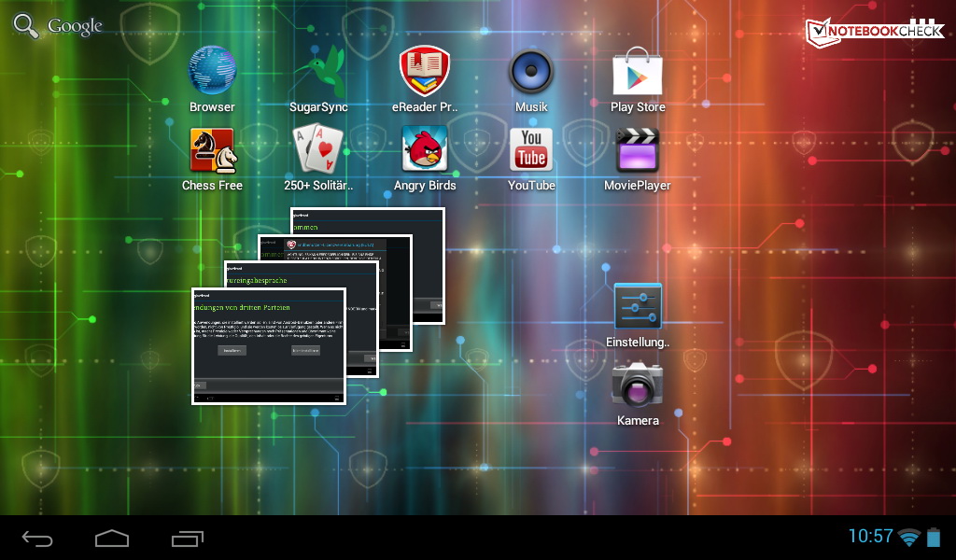Tap the battery status icon
This screenshot has height=560, width=956.
pos(934,537)
